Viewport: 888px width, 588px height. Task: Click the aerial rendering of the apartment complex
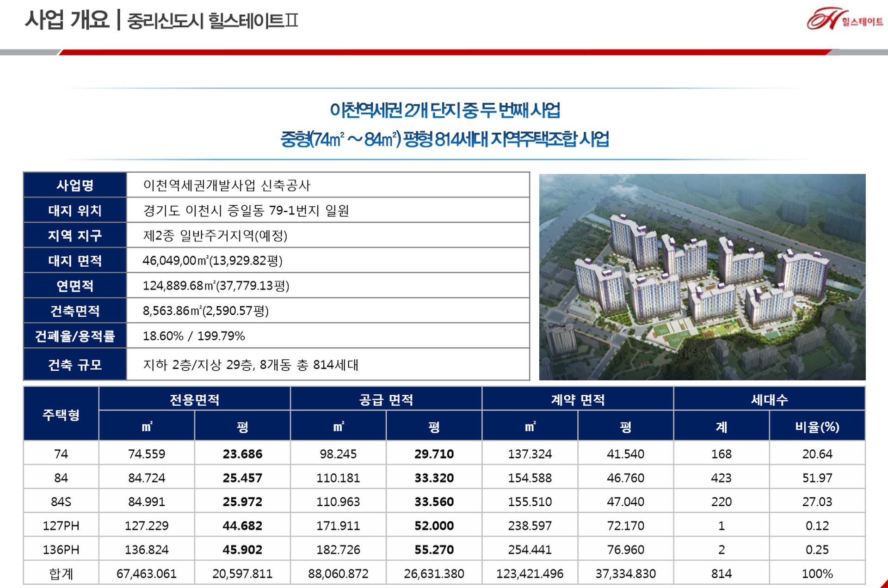click(x=702, y=277)
